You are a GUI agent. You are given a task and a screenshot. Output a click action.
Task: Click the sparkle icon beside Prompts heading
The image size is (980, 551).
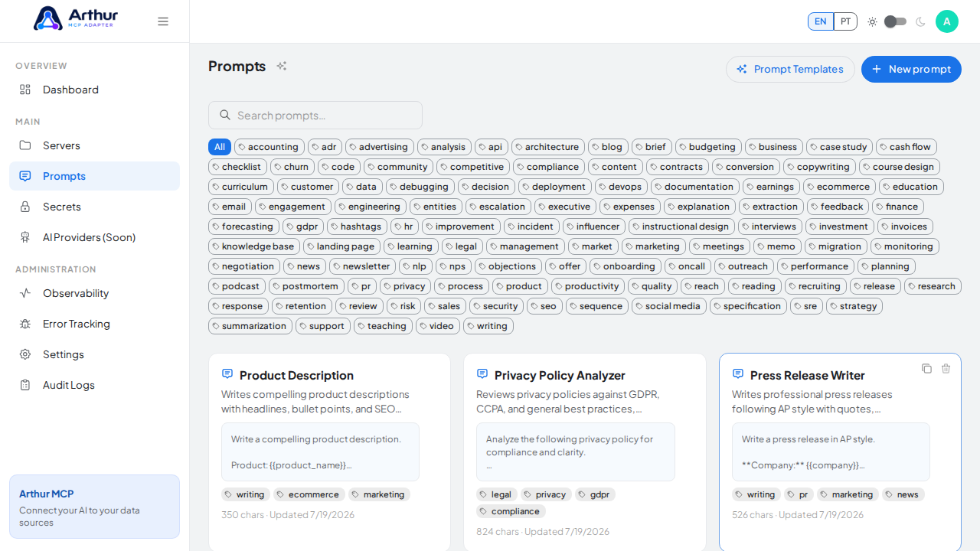(x=282, y=67)
